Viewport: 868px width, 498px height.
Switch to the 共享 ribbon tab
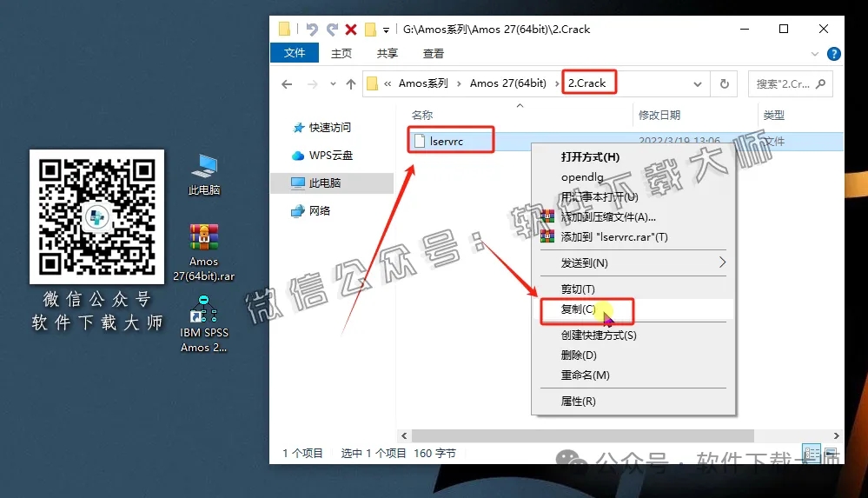click(x=387, y=53)
